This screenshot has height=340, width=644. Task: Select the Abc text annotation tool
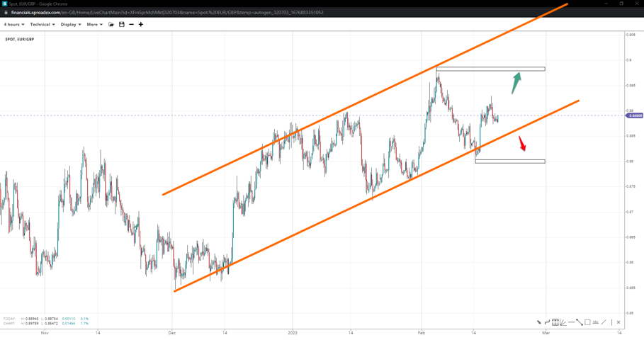[x=595, y=322]
